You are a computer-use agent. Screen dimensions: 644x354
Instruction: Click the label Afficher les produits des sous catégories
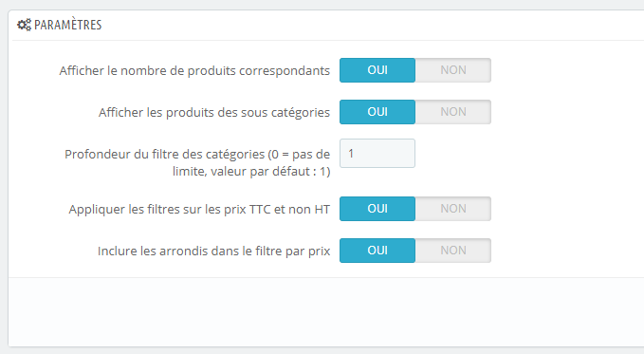tap(214, 112)
